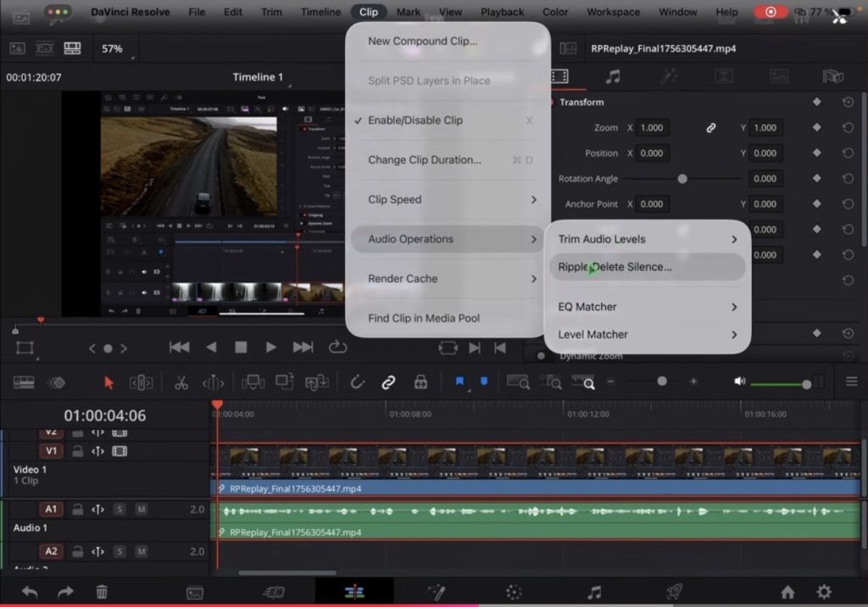Open project settings gear icon

(x=823, y=593)
